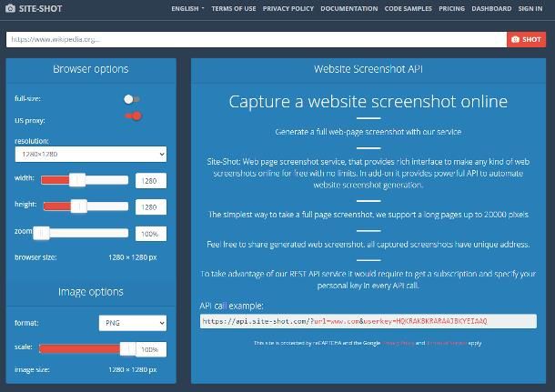Go to Documentation
This screenshot has height=392, width=555.
[x=349, y=8]
